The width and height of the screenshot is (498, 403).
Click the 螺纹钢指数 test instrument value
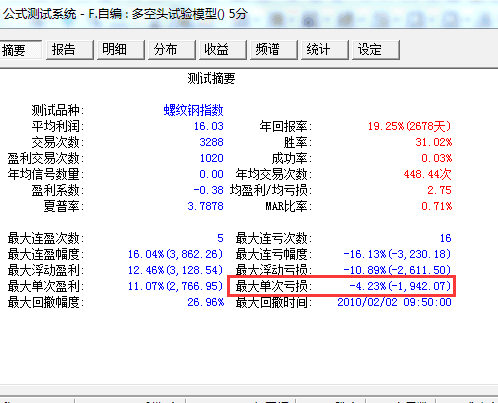pyautogui.click(x=193, y=110)
